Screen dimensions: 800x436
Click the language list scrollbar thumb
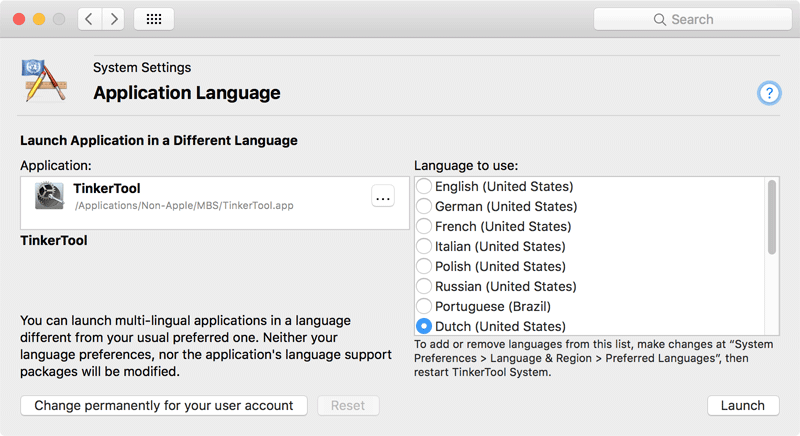click(x=772, y=217)
